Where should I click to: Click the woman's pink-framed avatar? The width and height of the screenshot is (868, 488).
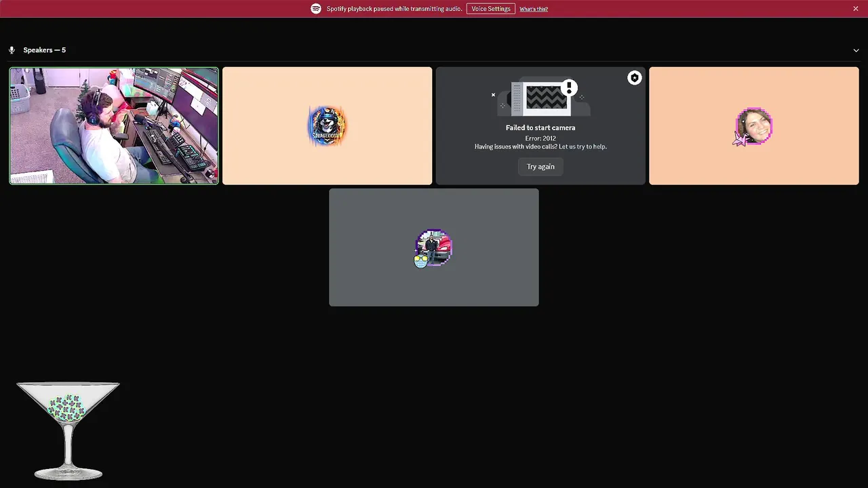pos(753,126)
